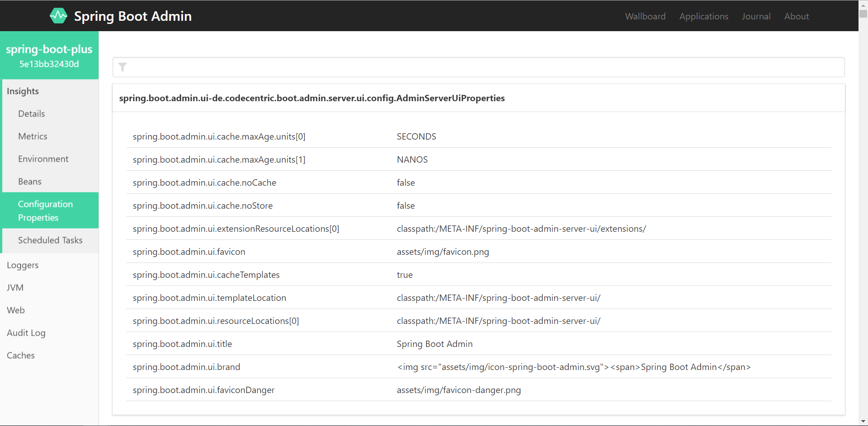This screenshot has width=868, height=426.
Task: Collapse the Insights sidebar section
Action: pyautogui.click(x=23, y=91)
